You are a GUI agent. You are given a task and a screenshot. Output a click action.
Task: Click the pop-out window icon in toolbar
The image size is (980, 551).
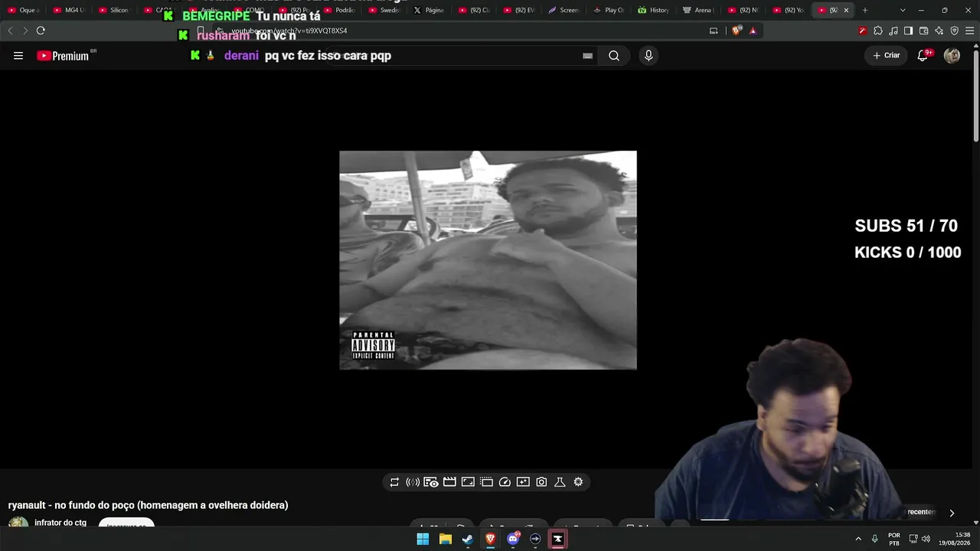tap(486, 482)
